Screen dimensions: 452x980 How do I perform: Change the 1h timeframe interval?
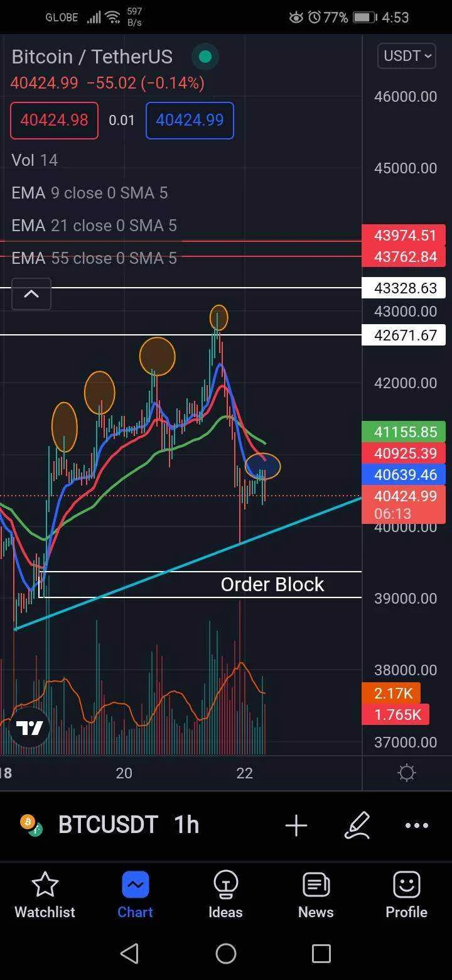click(186, 825)
